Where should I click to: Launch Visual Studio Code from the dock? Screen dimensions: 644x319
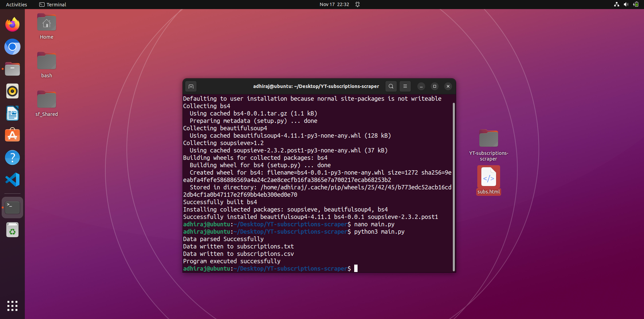12,180
